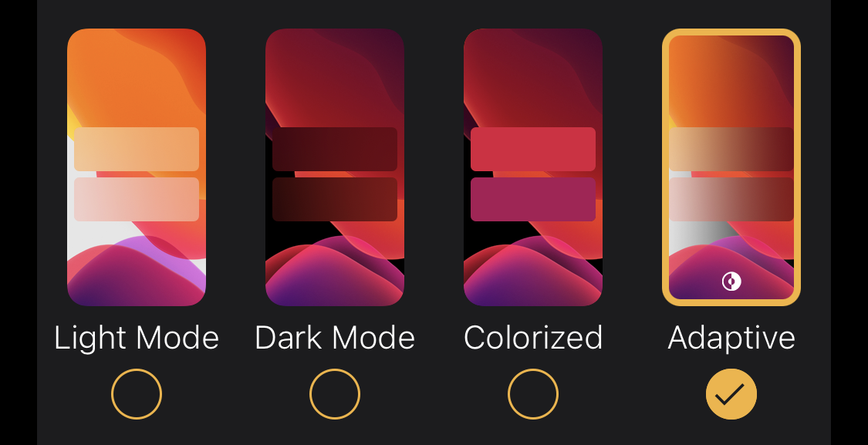Click upper translucent widget in Light Mode preview

click(x=136, y=150)
